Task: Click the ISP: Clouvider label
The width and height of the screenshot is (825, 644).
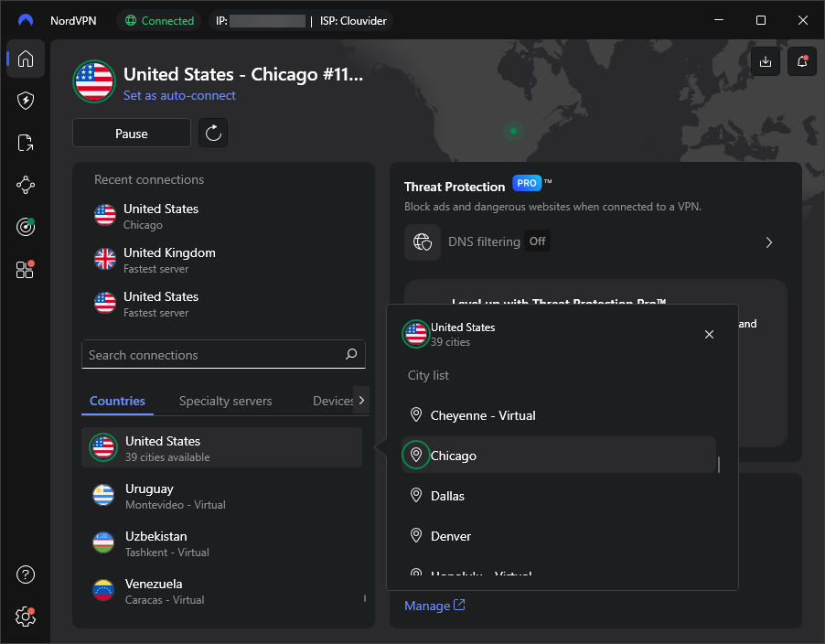Action: pyautogui.click(x=354, y=20)
